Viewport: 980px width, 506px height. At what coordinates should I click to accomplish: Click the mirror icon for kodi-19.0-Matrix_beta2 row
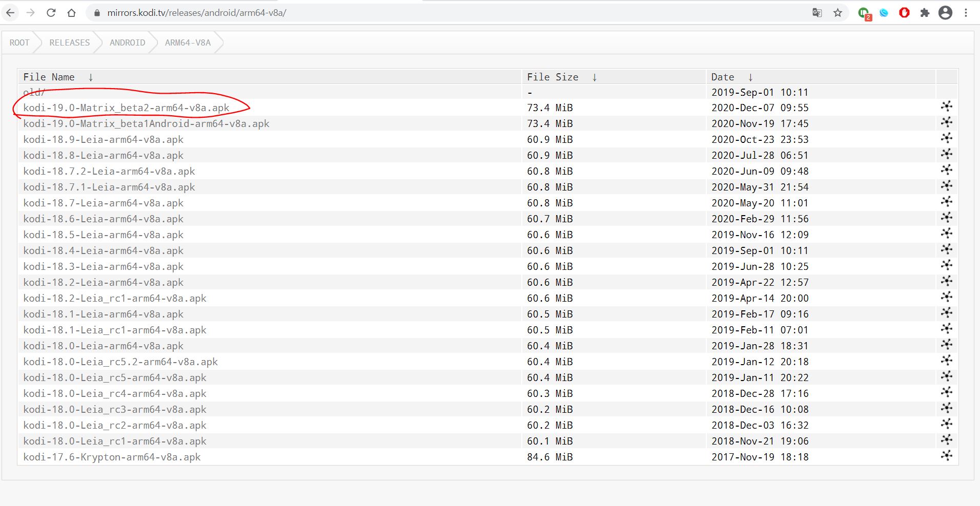(x=947, y=106)
